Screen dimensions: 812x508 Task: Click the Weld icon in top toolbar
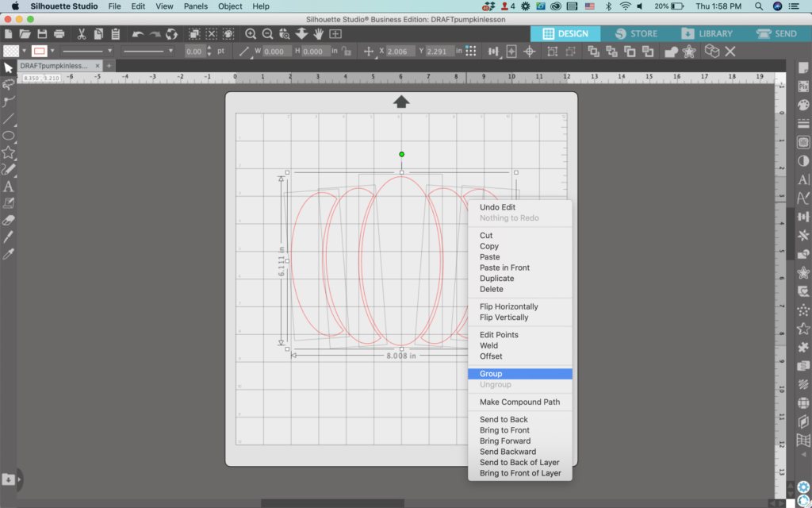(671, 52)
